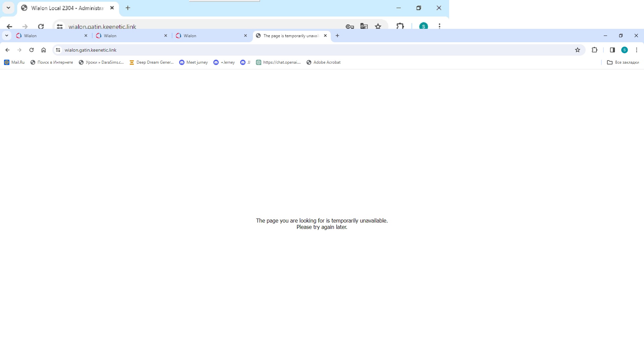
Task: Open the 'Все закладки' bookmarks folder
Action: click(x=623, y=62)
